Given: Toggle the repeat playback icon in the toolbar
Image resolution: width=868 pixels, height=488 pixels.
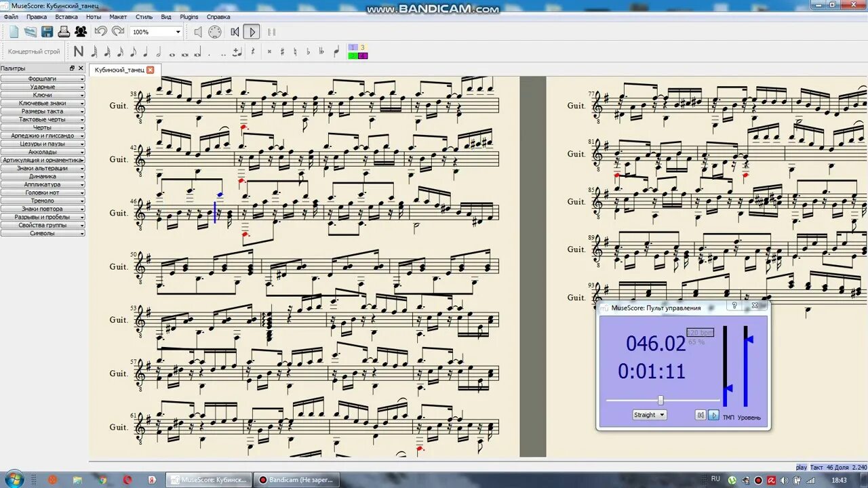Looking at the screenshot, I should [271, 32].
